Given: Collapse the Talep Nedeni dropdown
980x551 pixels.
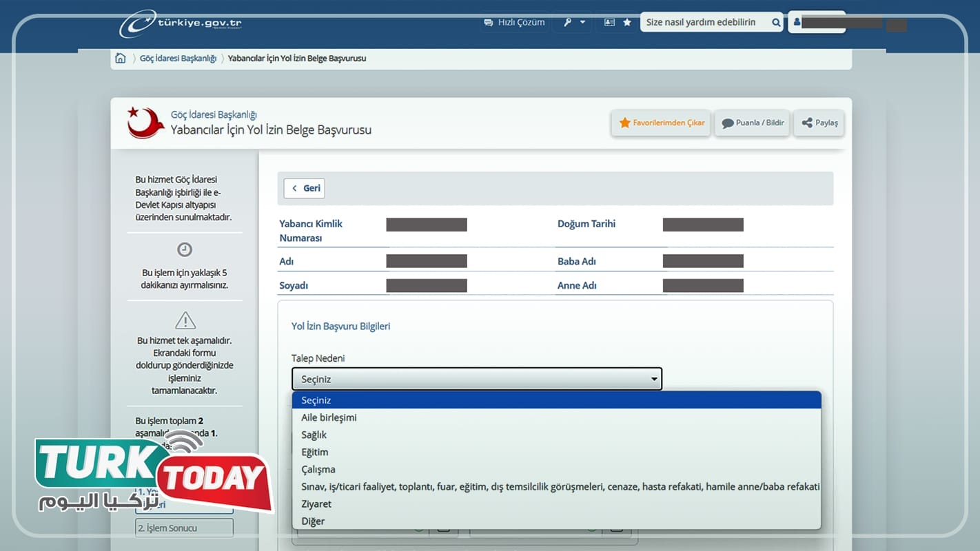Looking at the screenshot, I should 476,379.
